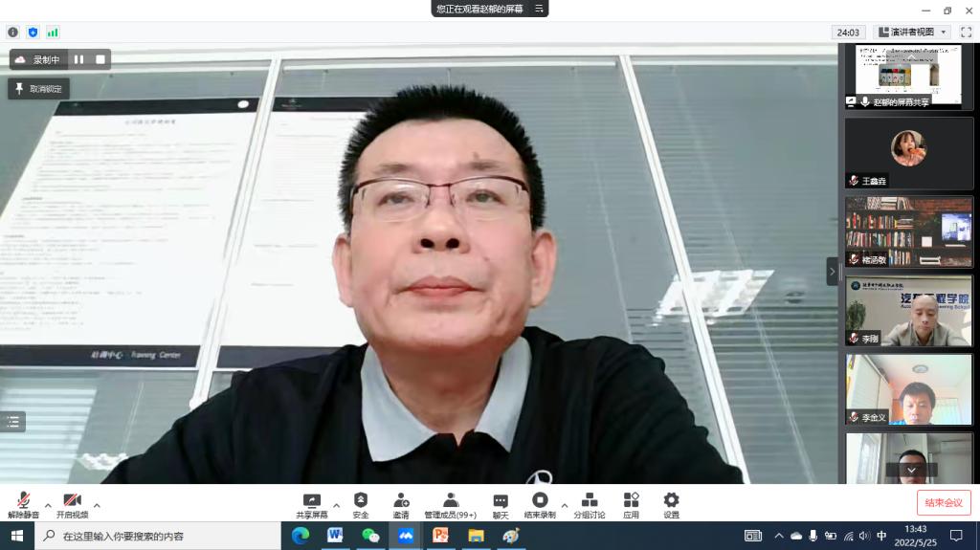Start sharing with 共享屏幕 icon
980x550 pixels.
[311, 505]
